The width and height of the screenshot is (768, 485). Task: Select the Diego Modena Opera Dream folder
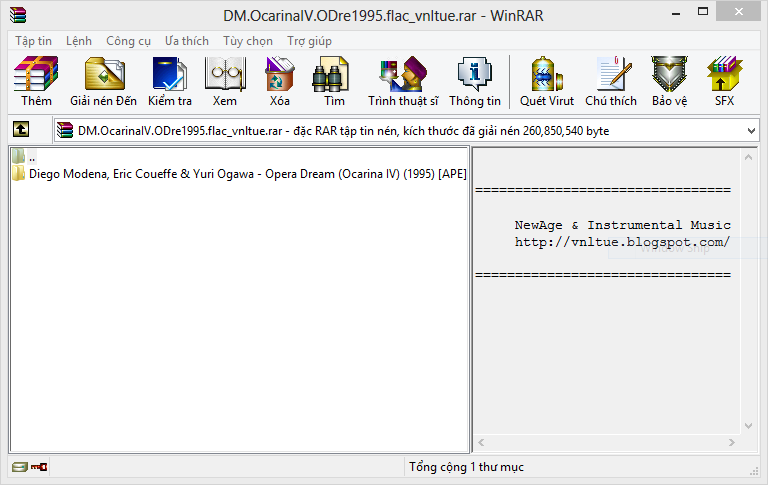pos(239,174)
